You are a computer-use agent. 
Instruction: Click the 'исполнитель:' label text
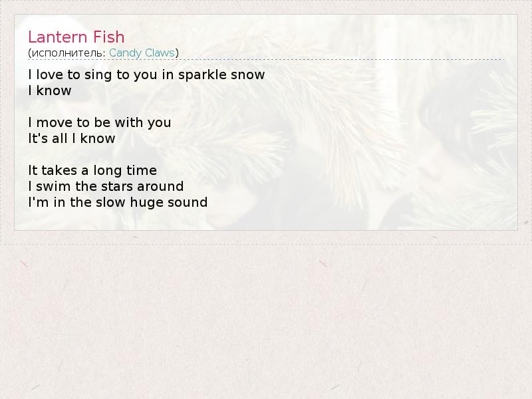pyautogui.click(x=68, y=53)
